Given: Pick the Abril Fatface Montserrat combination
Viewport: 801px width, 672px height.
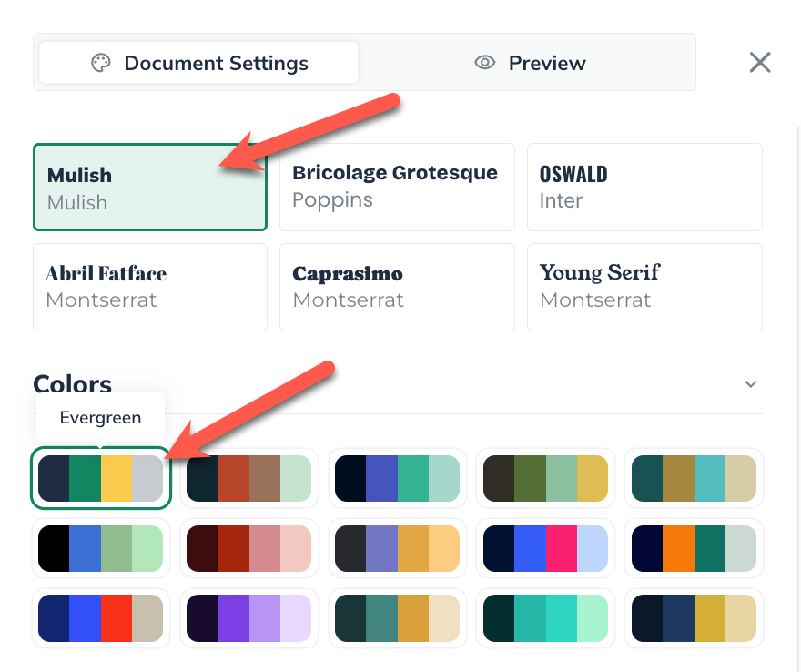Looking at the screenshot, I should tap(149, 287).
